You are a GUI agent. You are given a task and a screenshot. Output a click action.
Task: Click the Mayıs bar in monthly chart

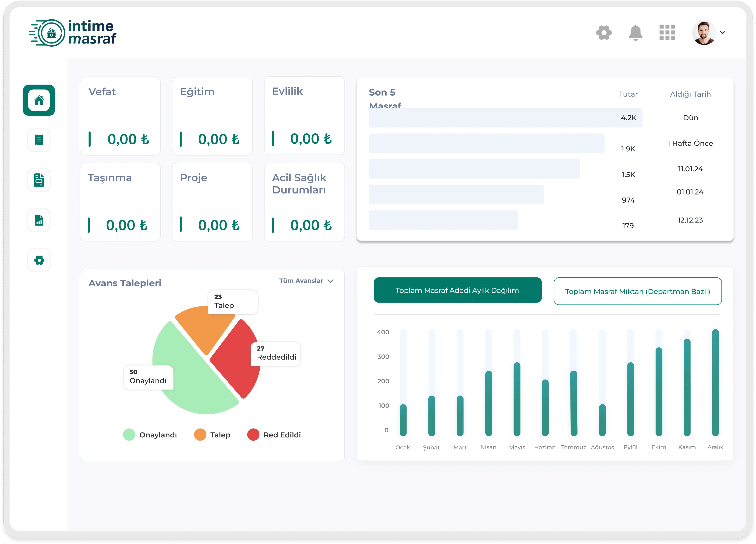[517, 399]
